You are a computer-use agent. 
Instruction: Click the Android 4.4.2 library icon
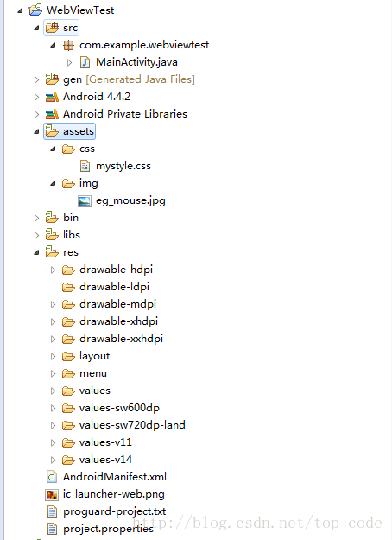click(x=52, y=97)
